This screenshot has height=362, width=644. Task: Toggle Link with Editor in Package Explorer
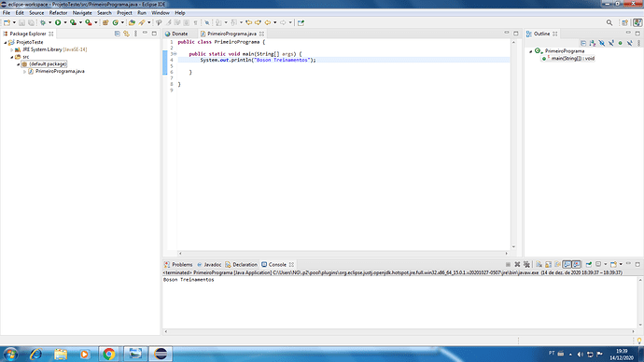pyautogui.click(x=127, y=34)
